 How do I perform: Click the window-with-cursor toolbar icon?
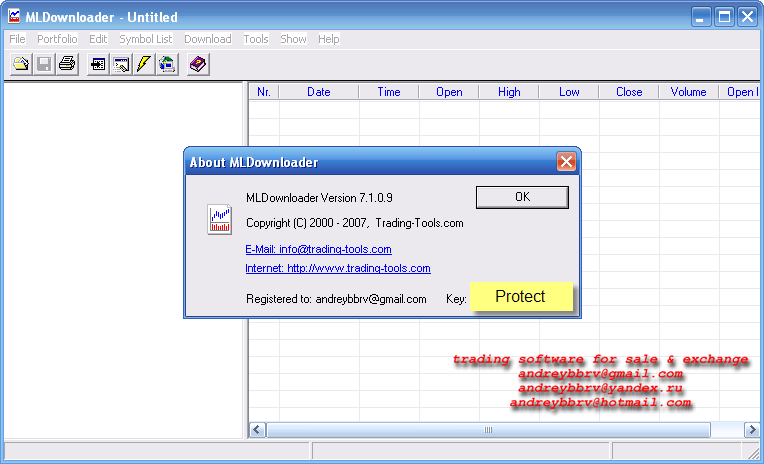pos(121,64)
